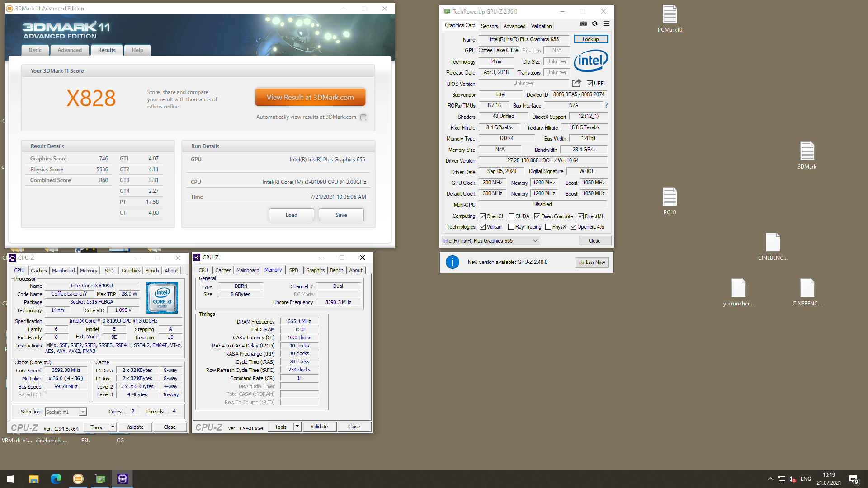Toggle the DirectML checkbox

click(580, 216)
